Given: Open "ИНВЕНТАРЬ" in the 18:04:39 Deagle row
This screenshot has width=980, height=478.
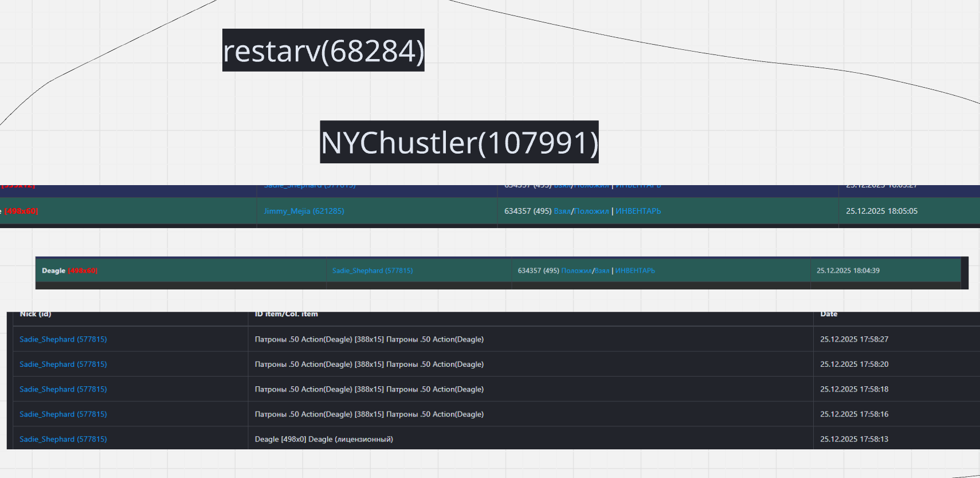Looking at the screenshot, I should (x=635, y=271).
